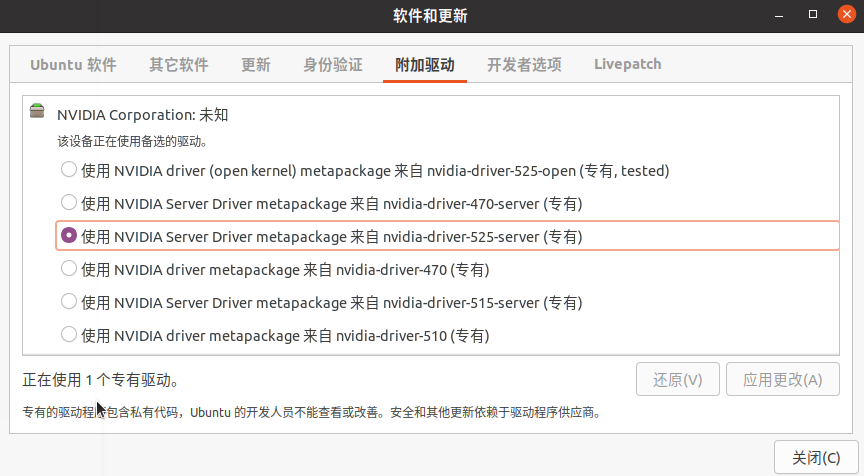Select the 附加驱动 tab
The image size is (864, 476).
pos(425,64)
